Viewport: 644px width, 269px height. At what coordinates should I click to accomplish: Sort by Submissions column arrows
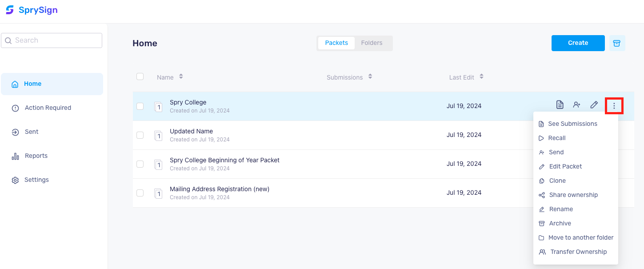tap(370, 76)
